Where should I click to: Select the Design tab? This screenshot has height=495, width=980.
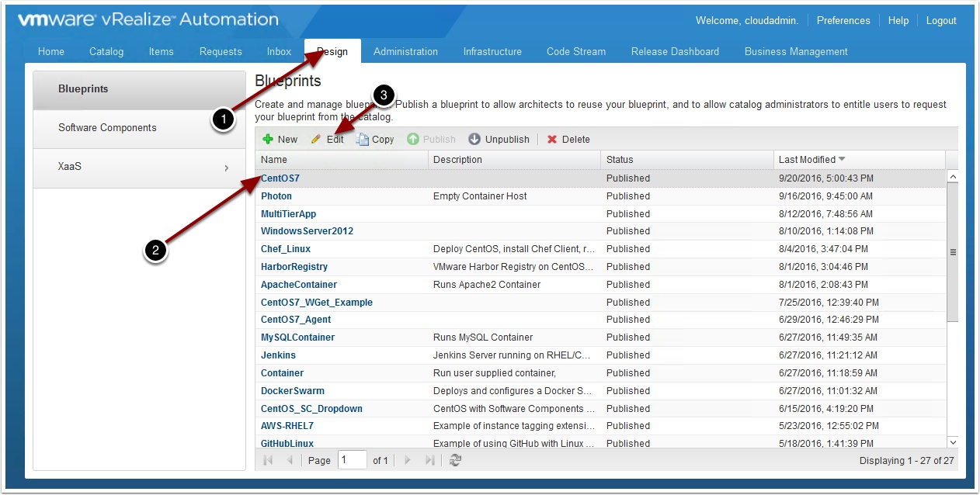[332, 51]
